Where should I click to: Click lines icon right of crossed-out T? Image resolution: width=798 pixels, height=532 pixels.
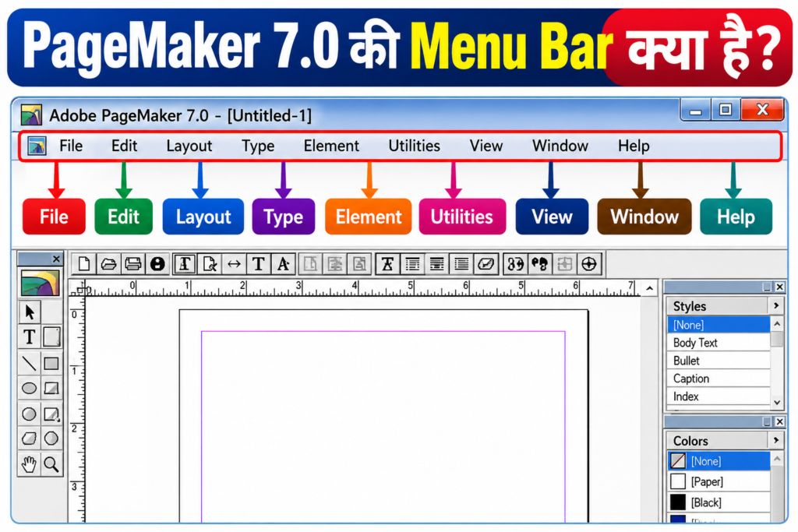pos(412,264)
